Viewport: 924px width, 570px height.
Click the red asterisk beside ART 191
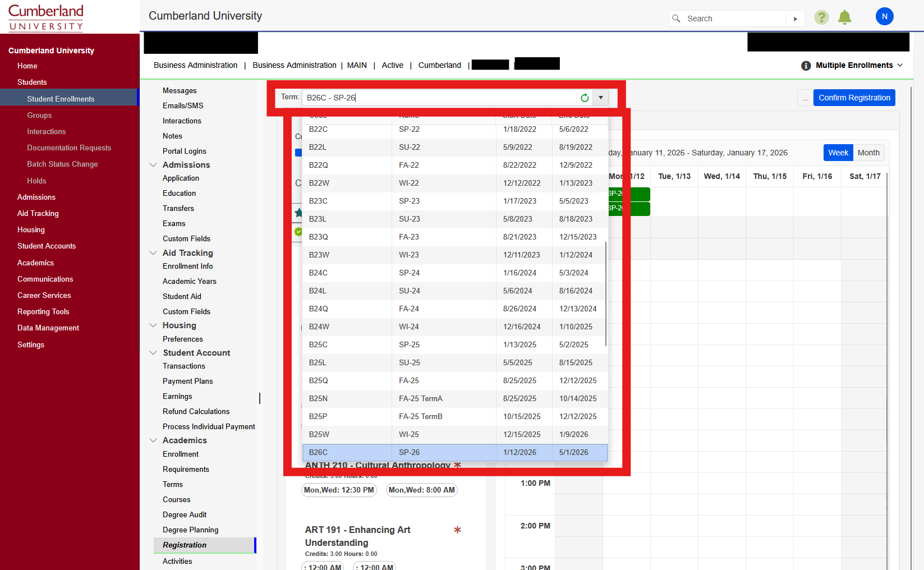tap(457, 530)
